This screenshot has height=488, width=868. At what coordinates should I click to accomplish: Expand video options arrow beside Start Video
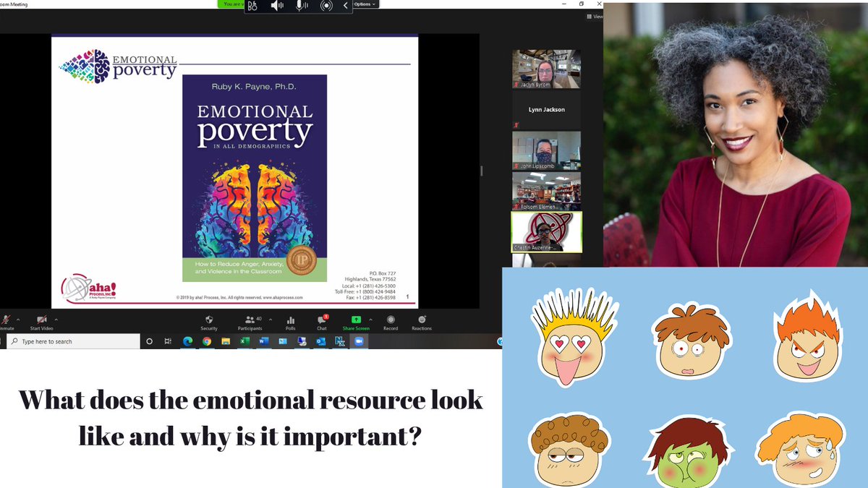(x=56, y=319)
